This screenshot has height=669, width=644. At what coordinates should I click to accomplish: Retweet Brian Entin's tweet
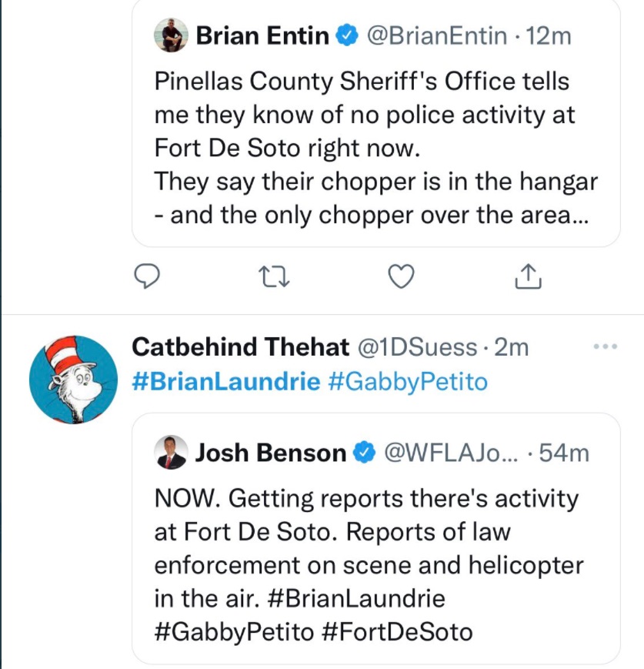tap(275, 274)
